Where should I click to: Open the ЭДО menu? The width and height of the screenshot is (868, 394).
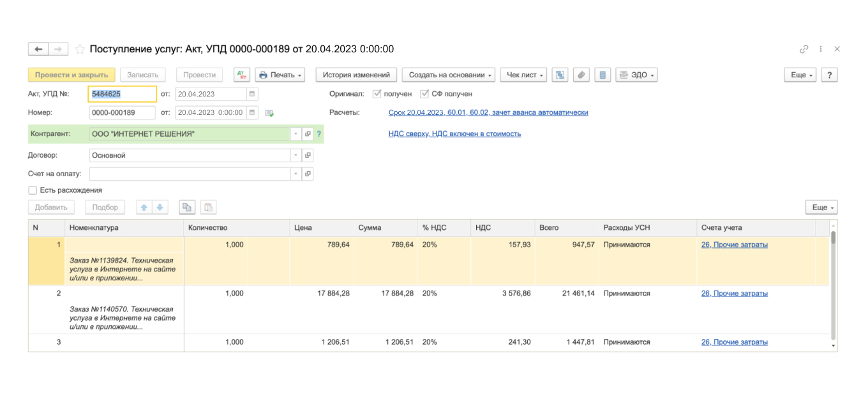click(636, 75)
